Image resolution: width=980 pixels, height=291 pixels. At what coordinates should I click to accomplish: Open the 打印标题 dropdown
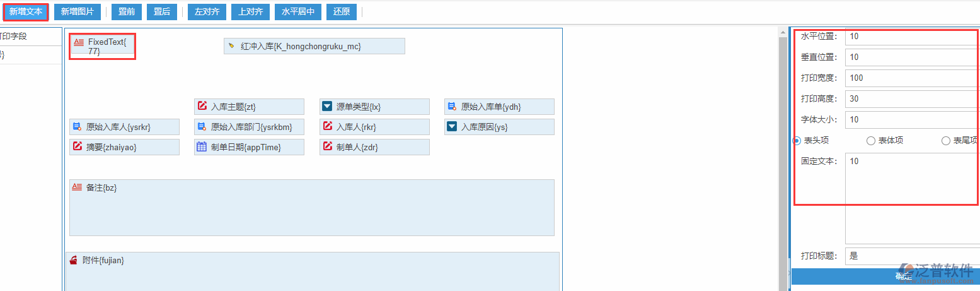pyautogui.click(x=912, y=256)
